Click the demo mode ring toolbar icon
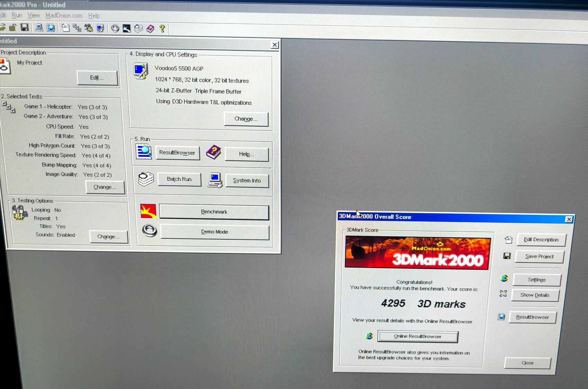Screen dimensions: 588x389 click(x=115, y=28)
